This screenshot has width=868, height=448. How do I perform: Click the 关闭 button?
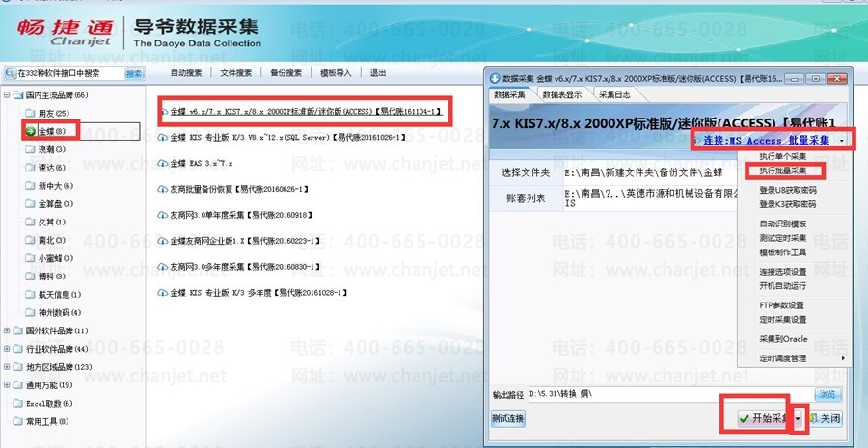pos(825,419)
